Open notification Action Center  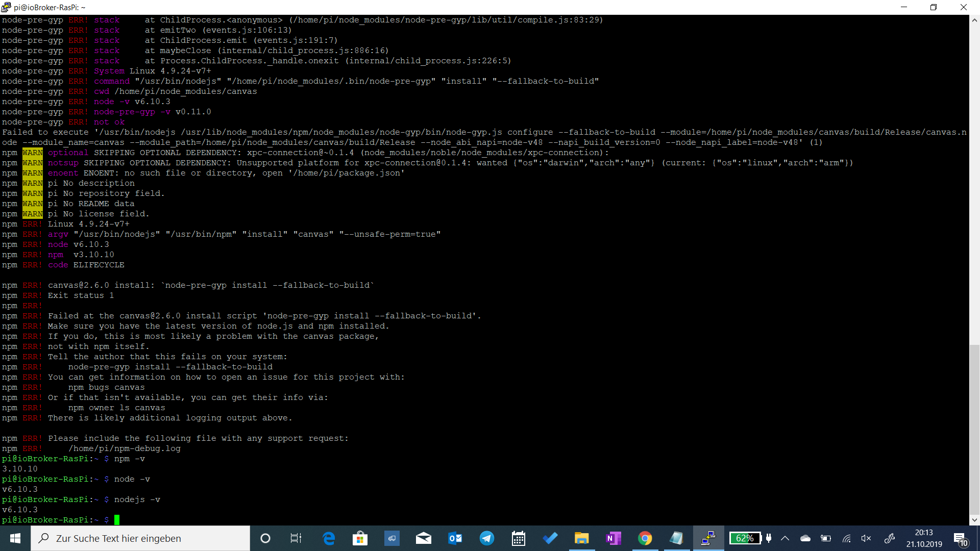(x=960, y=539)
